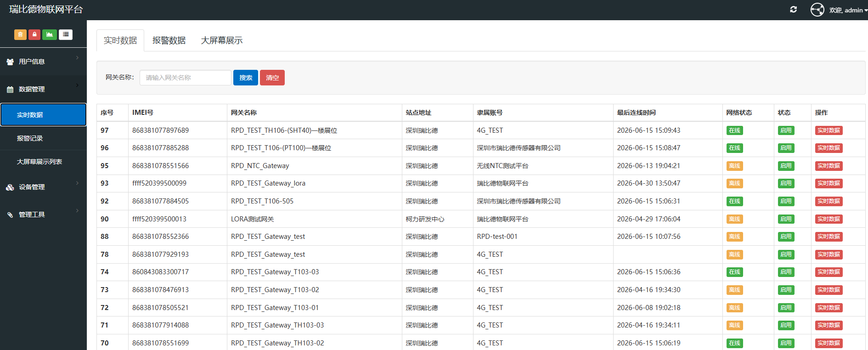This screenshot has height=350, width=868.
Task: Switch to the 报警数据 tab
Action: coord(169,40)
